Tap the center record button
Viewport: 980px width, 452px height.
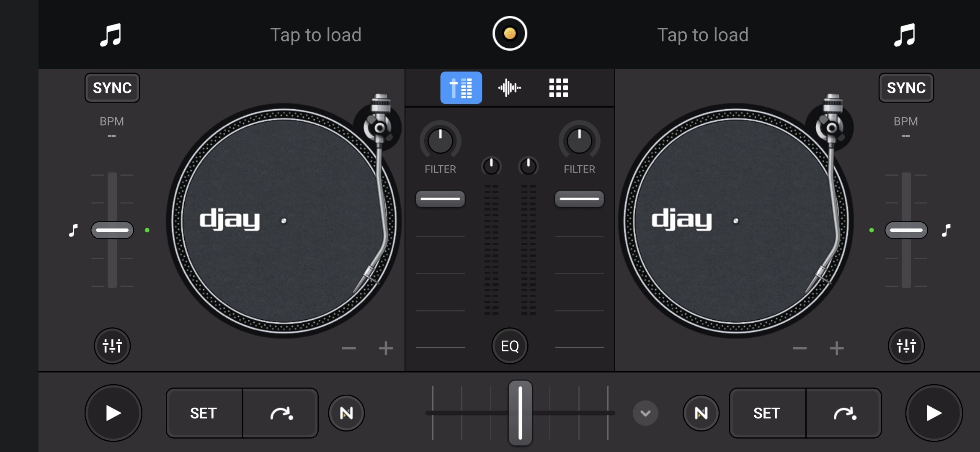click(x=510, y=33)
